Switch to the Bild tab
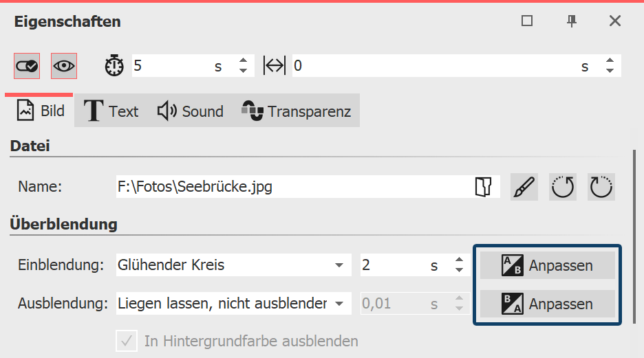Image resolution: width=644 pixels, height=358 pixels. coord(40,111)
